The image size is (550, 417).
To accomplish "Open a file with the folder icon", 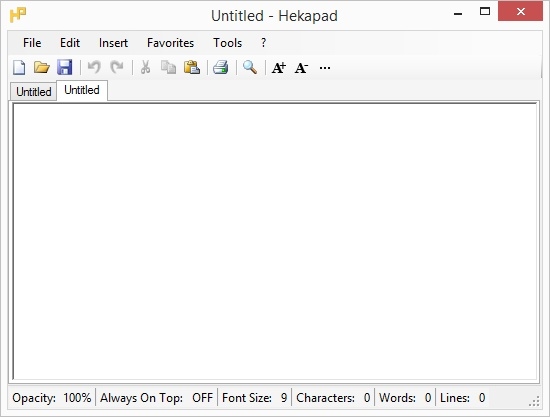I will tap(42, 67).
